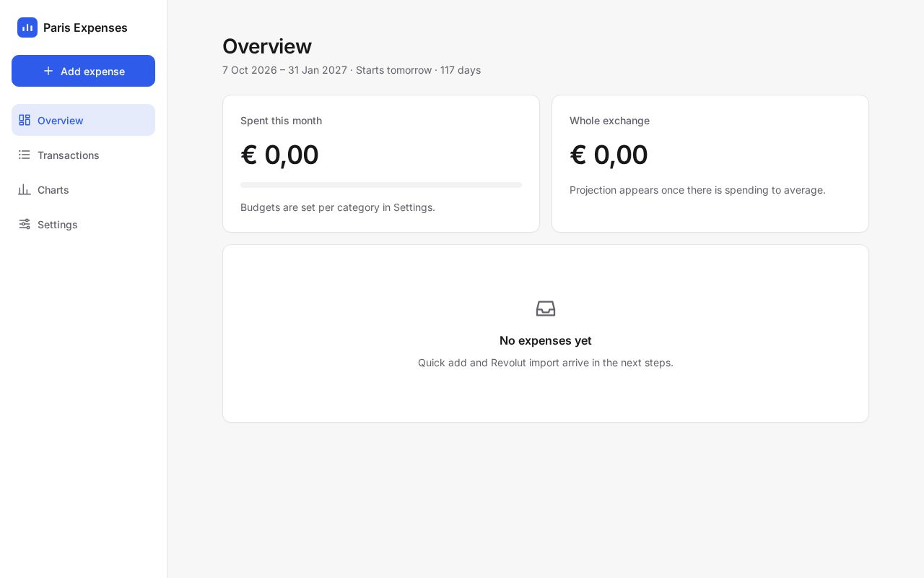Click 'Budgets are set per category in Settings.'
This screenshot has width=924, height=578.
click(338, 207)
